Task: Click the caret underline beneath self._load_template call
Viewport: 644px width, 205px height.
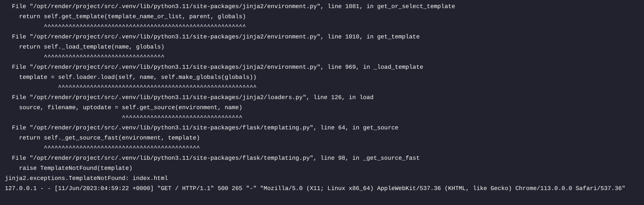Action: 104,57
